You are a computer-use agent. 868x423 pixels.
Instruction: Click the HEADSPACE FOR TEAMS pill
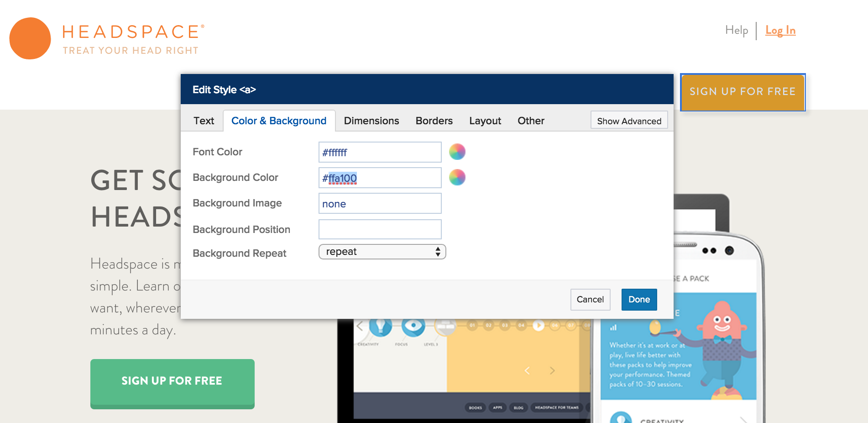557,407
